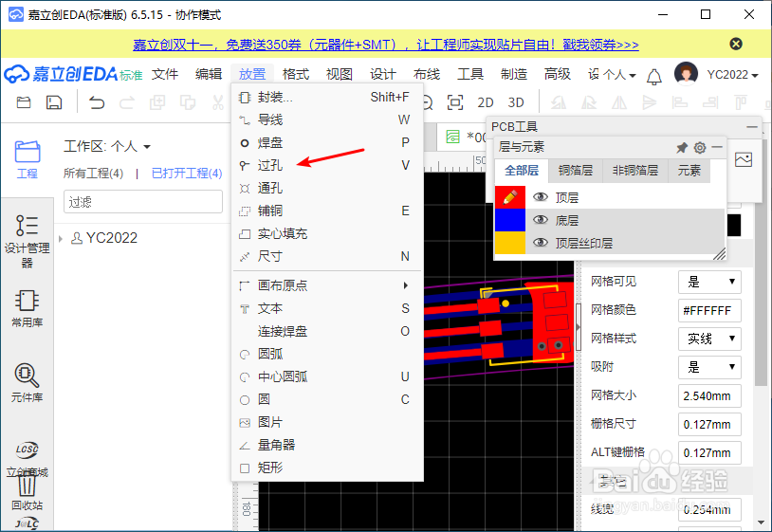Screen dimensions: 772x532
Task: Close the yellow promotion banner
Action: click(736, 44)
